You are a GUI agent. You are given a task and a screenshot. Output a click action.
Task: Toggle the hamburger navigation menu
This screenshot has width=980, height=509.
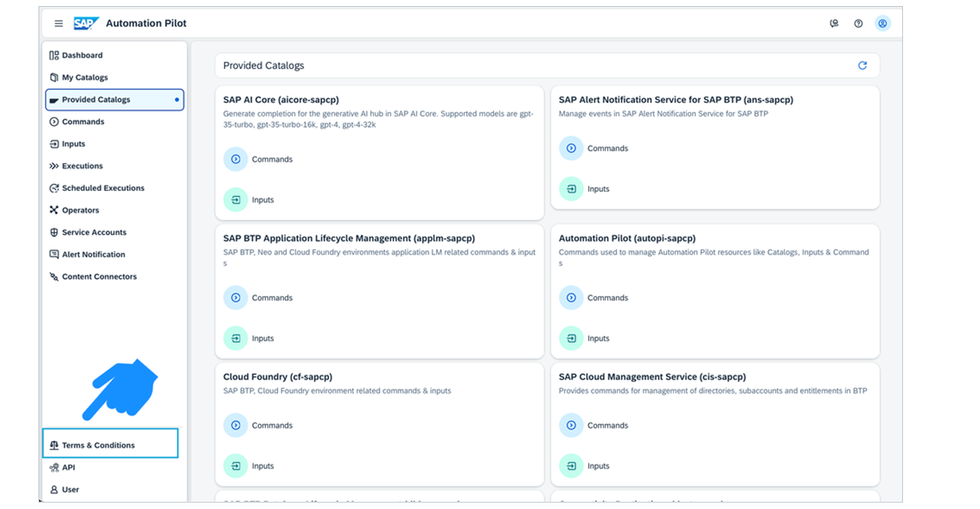click(x=59, y=23)
